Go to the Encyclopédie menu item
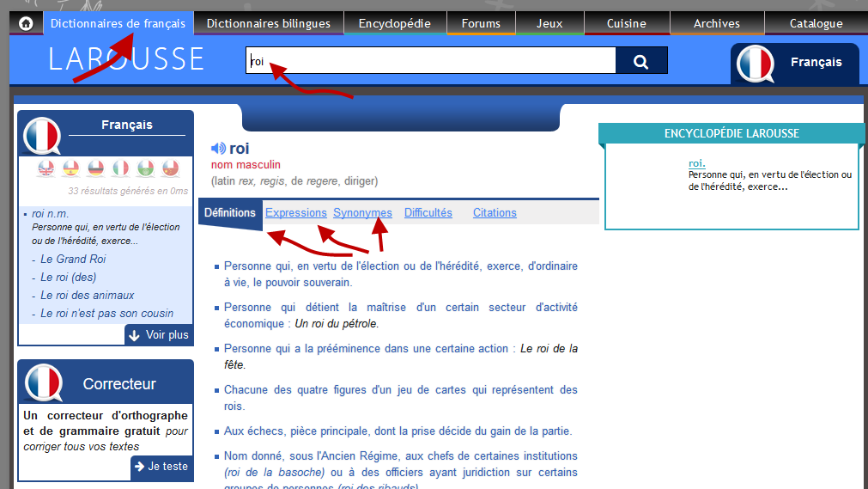This screenshot has height=489, width=868. coord(394,23)
